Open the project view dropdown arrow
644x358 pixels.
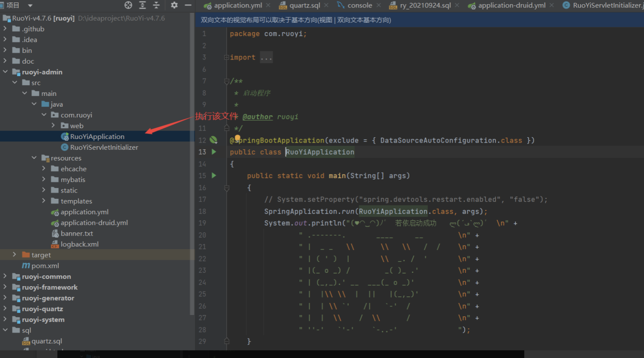(30, 5)
